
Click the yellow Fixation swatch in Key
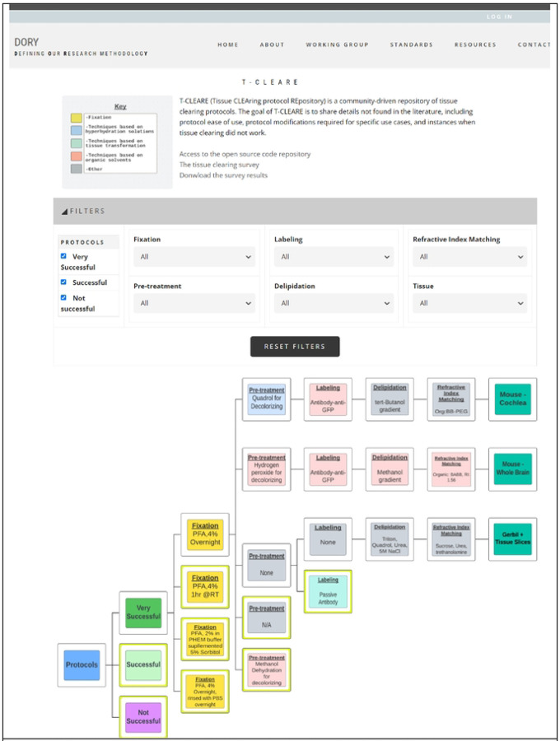coord(76,118)
